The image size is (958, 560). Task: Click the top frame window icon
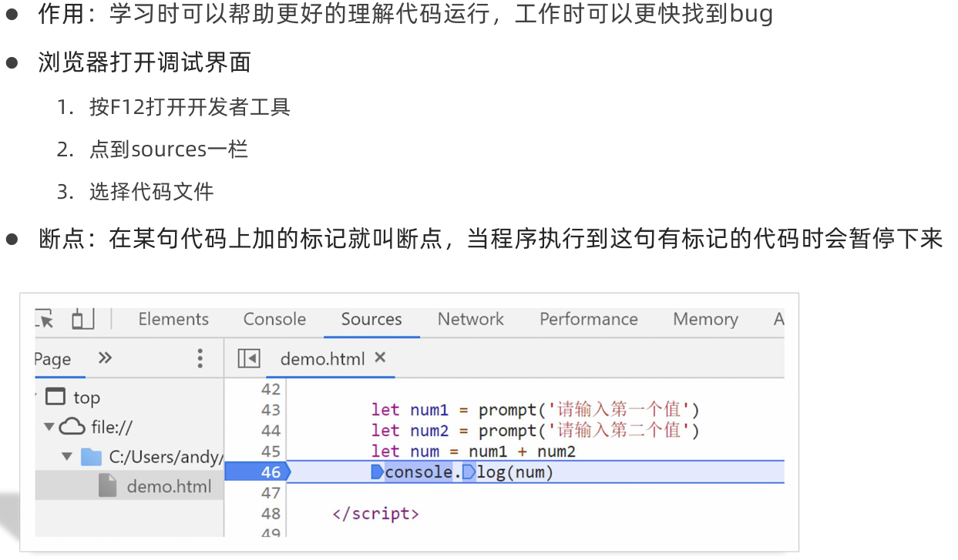(55, 397)
